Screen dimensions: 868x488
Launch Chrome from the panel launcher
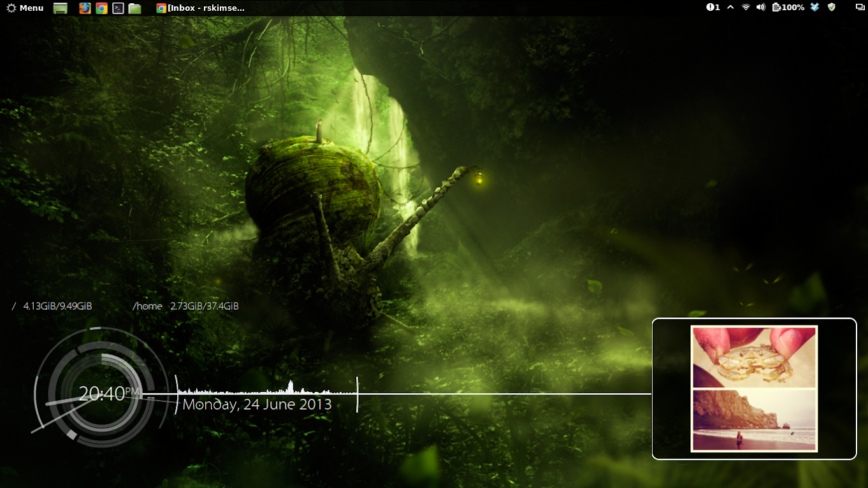101,8
